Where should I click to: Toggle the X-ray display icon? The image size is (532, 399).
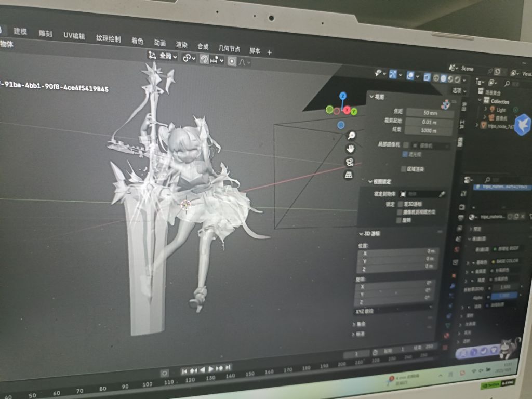pos(427,77)
